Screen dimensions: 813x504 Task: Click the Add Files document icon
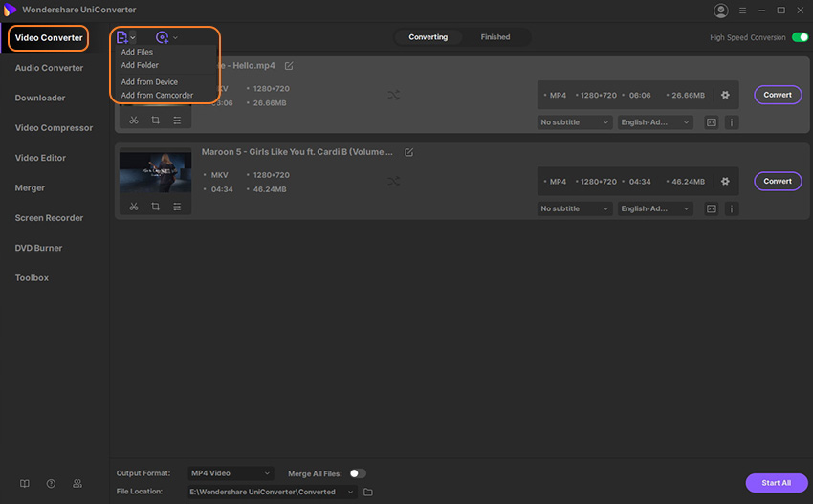coord(121,37)
